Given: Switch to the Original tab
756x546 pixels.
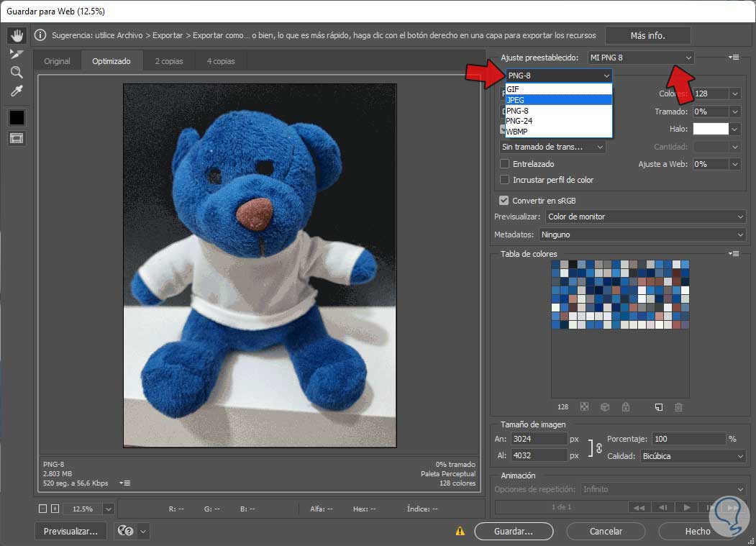Looking at the screenshot, I should coord(57,61).
